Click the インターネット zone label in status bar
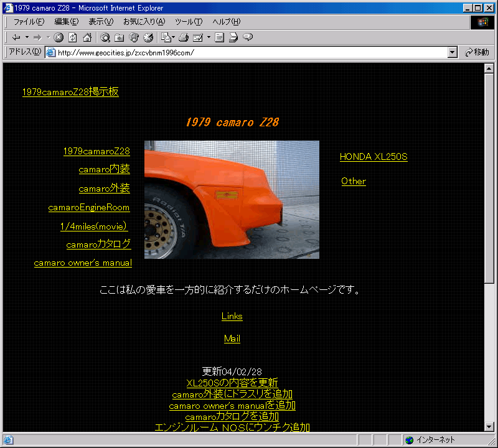498x448 pixels. point(436,440)
